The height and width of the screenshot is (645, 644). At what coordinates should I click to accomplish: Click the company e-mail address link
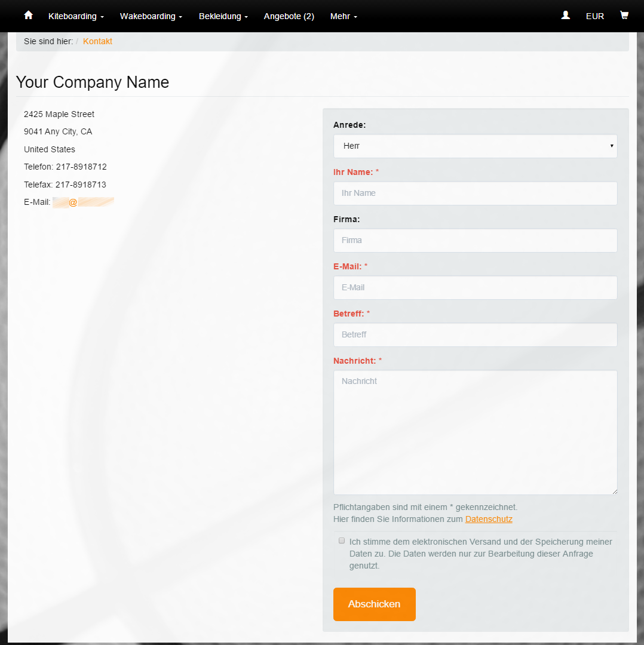(83, 202)
